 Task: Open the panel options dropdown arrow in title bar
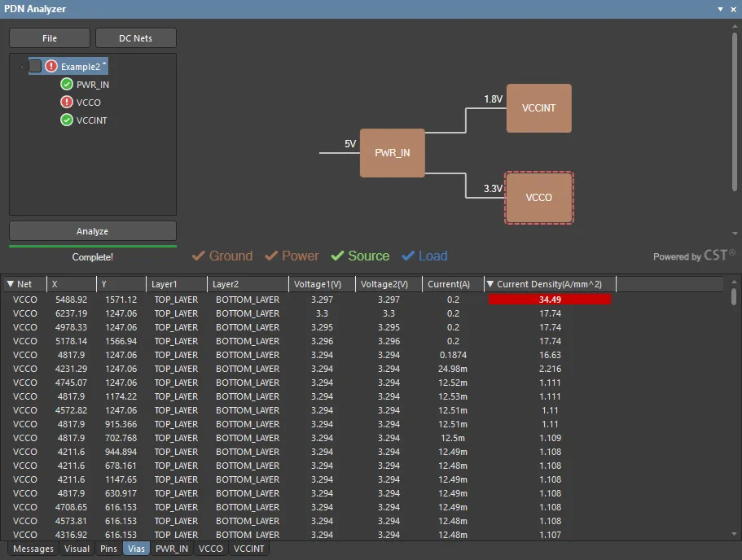[x=720, y=9]
